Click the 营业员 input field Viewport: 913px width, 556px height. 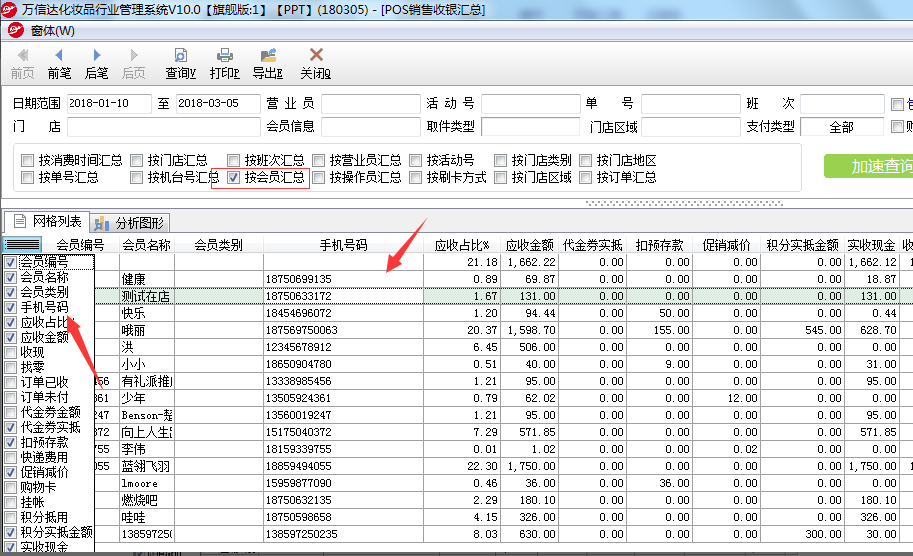tap(371, 104)
